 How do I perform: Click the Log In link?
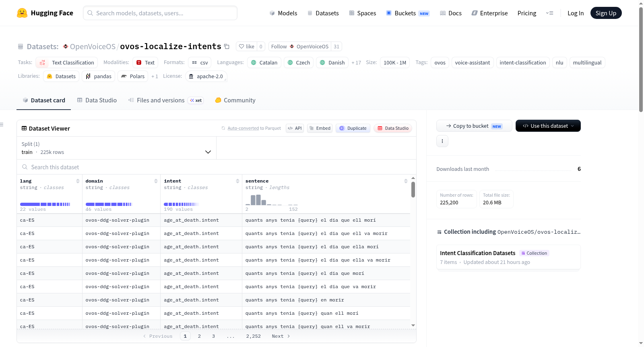click(x=576, y=13)
